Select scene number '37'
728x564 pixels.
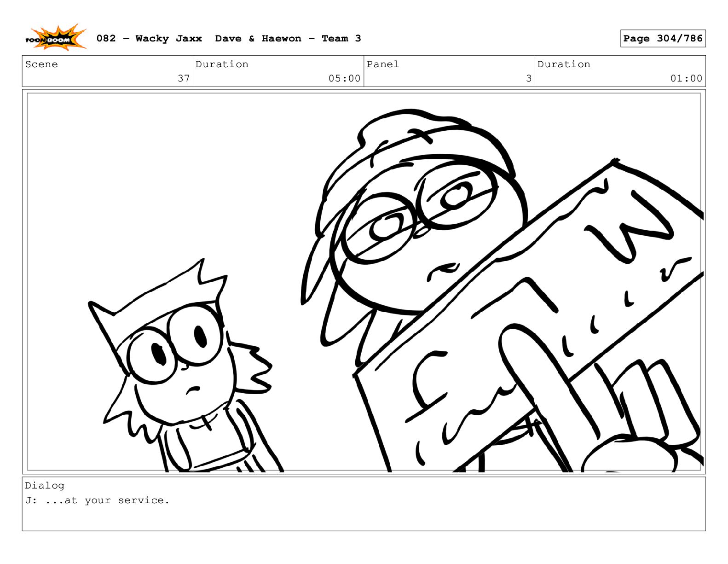coord(184,78)
